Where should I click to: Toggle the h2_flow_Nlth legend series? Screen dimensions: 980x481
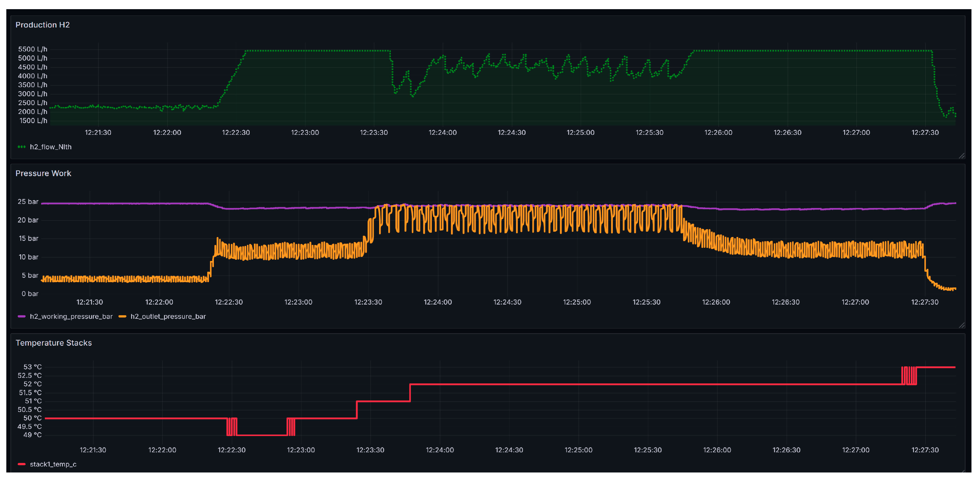(51, 147)
